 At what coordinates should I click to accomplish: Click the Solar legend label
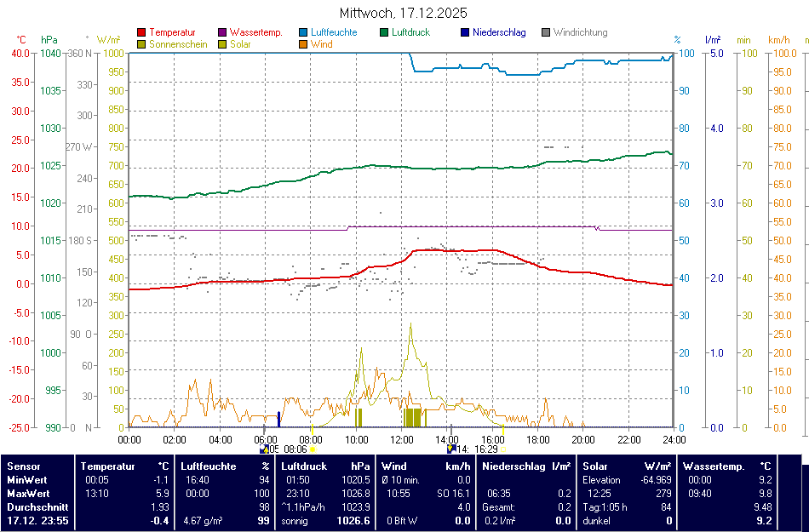[240, 44]
